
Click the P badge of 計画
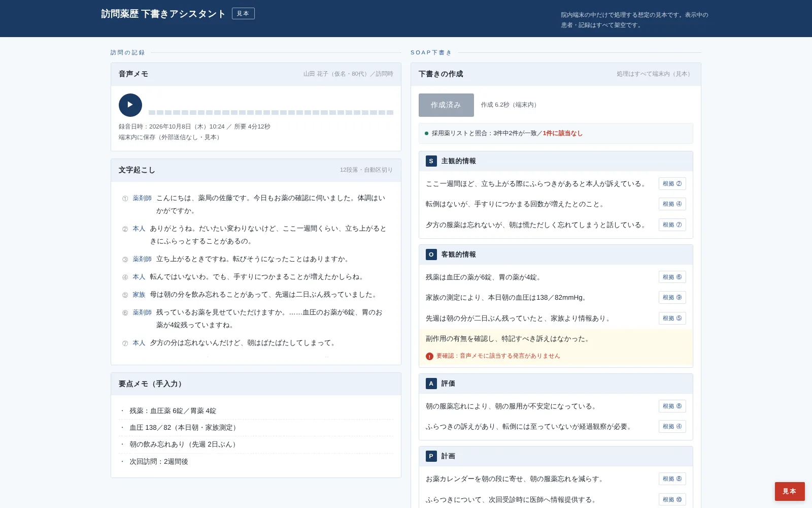[431, 456]
